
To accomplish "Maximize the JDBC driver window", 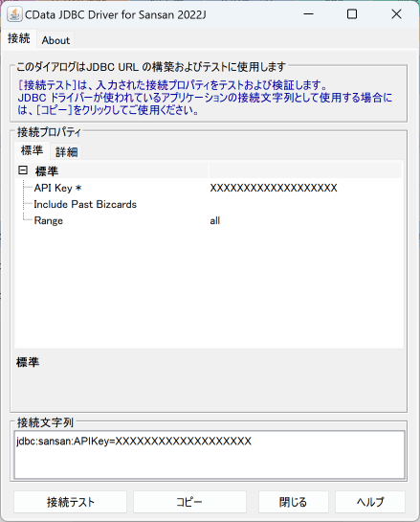I will [352, 14].
